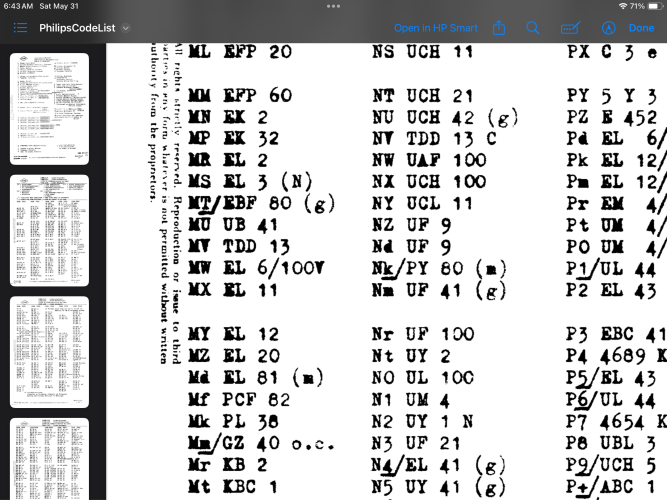Tap the 6:43 AM clock

(x=18, y=6)
